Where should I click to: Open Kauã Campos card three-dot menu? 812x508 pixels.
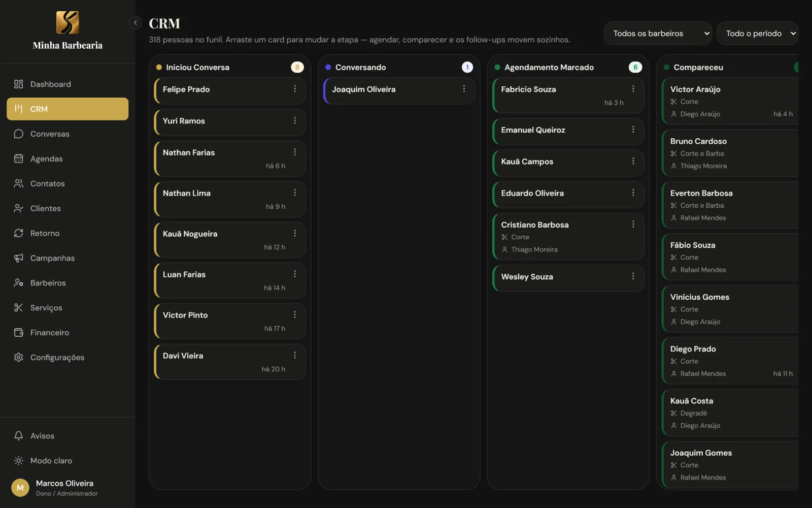point(633,161)
